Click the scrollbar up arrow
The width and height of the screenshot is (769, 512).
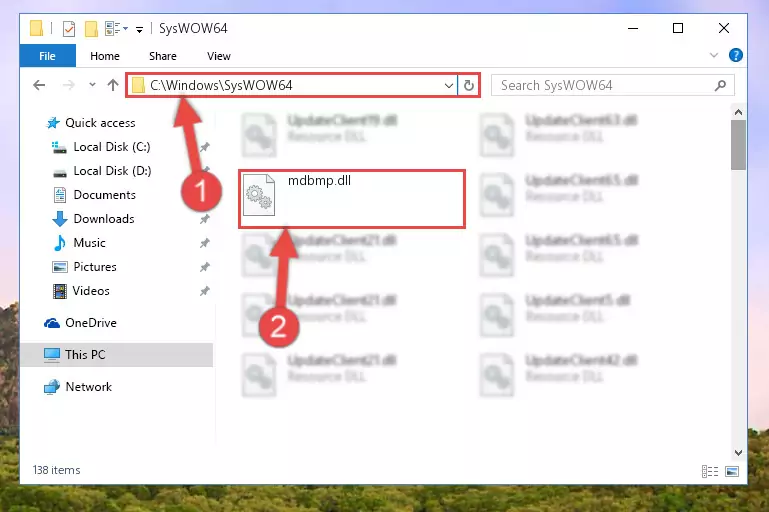(x=738, y=112)
